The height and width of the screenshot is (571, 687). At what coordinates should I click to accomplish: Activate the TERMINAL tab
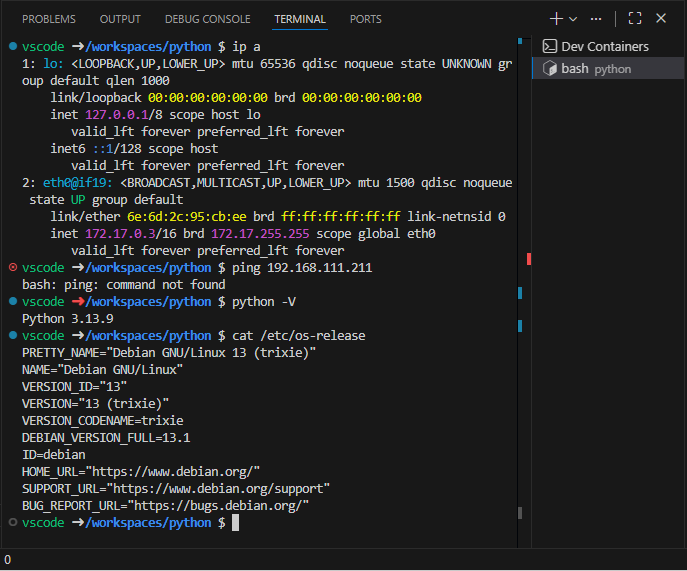[x=300, y=19]
